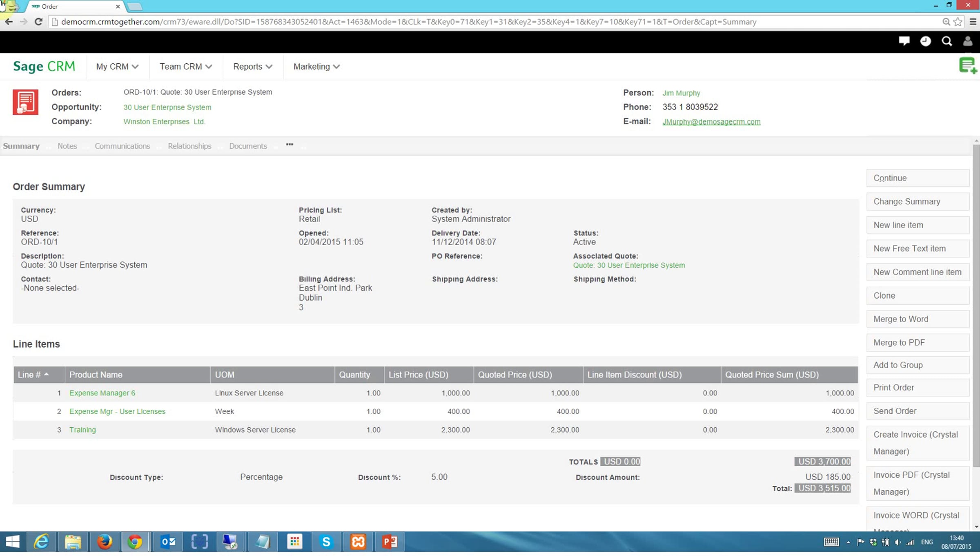Bookmark this page with the star icon
The image size is (980, 556).
point(958,22)
